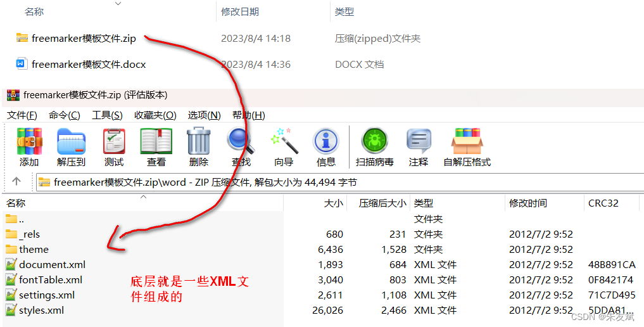This screenshot has height=327, width=644.
Task: Click the 查找 (Find) magnifier icon
Action: coord(241,141)
